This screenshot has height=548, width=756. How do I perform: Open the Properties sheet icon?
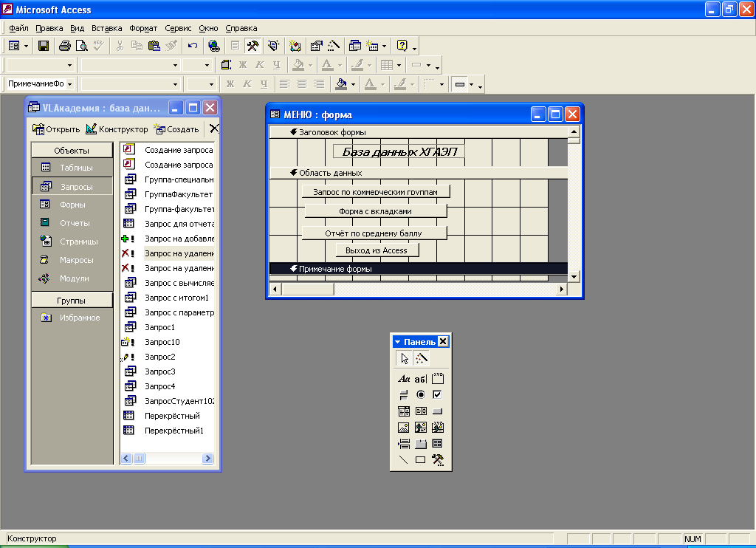click(x=316, y=46)
